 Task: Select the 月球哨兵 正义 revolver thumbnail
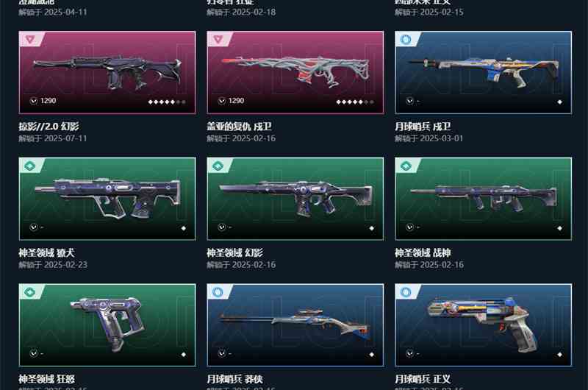[x=484, y=325]
